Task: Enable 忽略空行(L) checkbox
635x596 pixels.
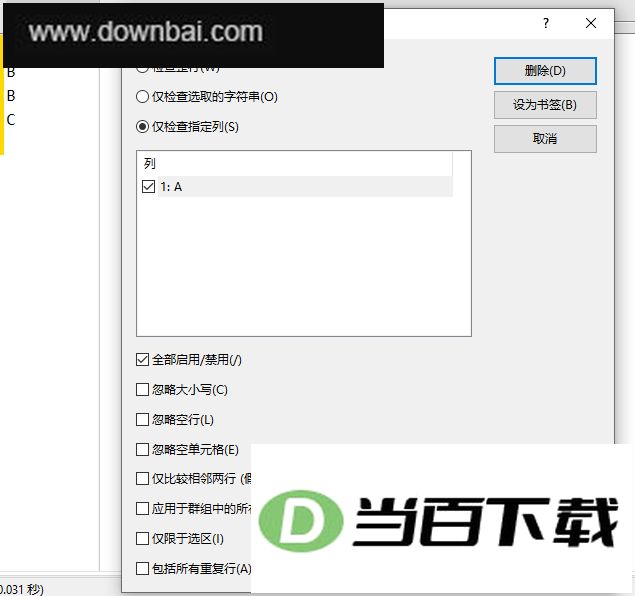Action: click(142, 419)
